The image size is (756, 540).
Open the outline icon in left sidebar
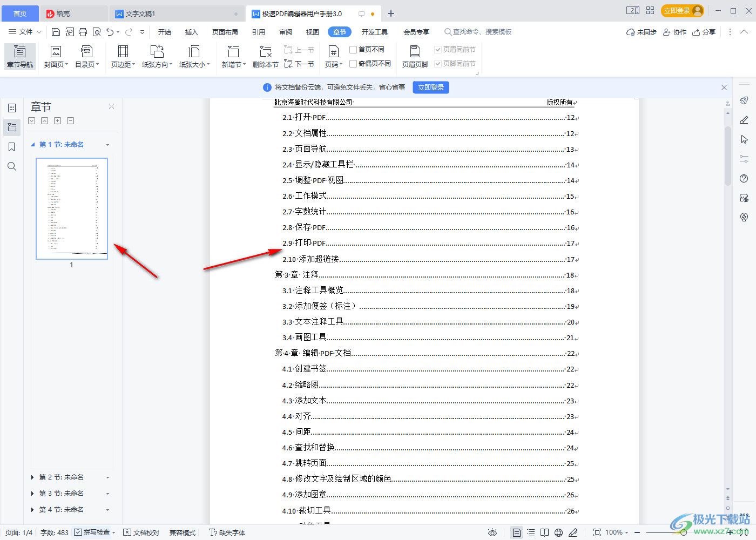pyautogui.click(x=12, y=108)
